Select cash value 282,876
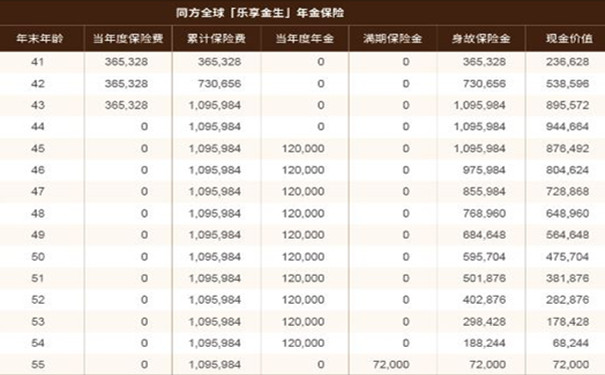 [x=568, y=300]
